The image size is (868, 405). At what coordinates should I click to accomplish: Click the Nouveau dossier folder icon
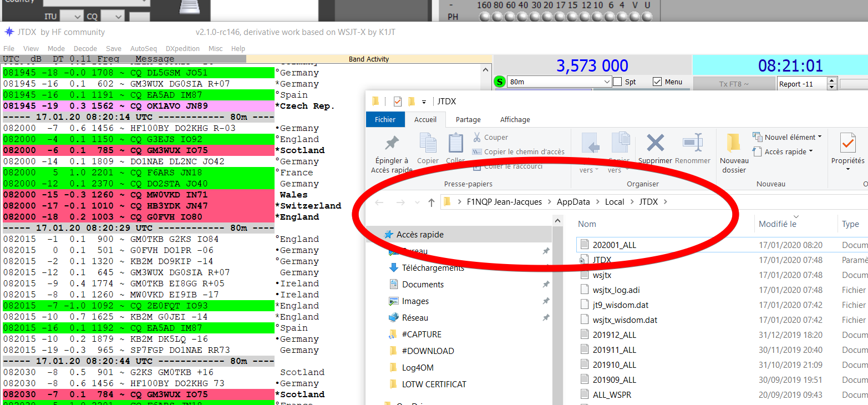734,143
